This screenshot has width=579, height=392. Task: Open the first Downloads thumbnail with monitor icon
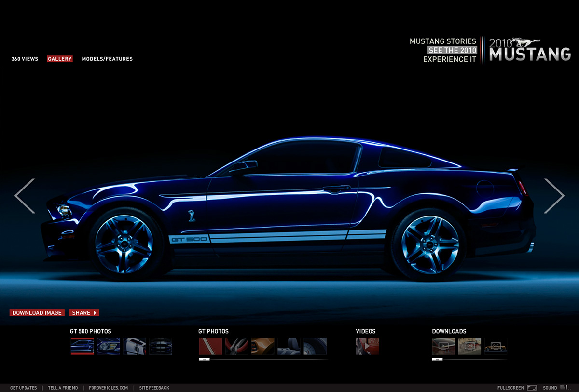point(443,346)
